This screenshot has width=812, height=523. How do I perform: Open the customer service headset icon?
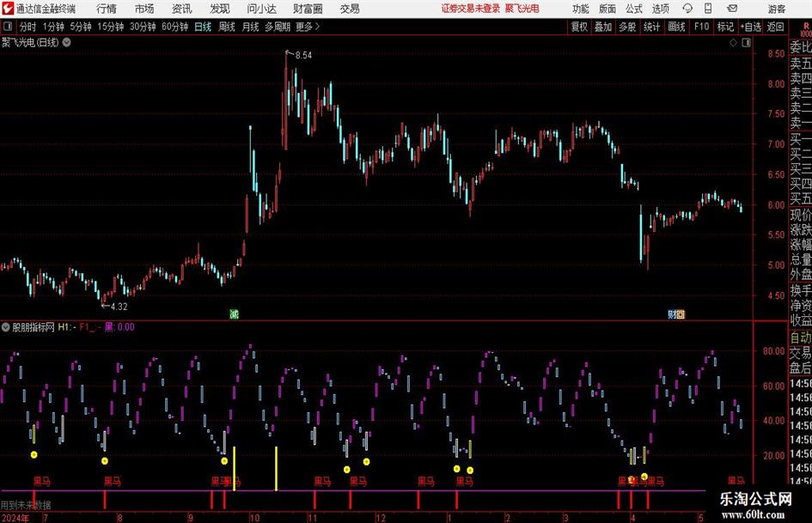click(x=687, y=9)
